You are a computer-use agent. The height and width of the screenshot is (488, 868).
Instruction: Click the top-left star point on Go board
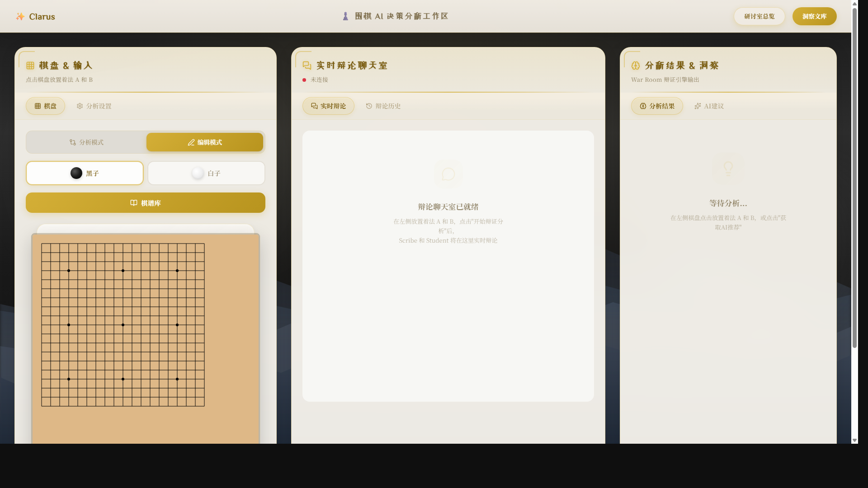[69, 271]
